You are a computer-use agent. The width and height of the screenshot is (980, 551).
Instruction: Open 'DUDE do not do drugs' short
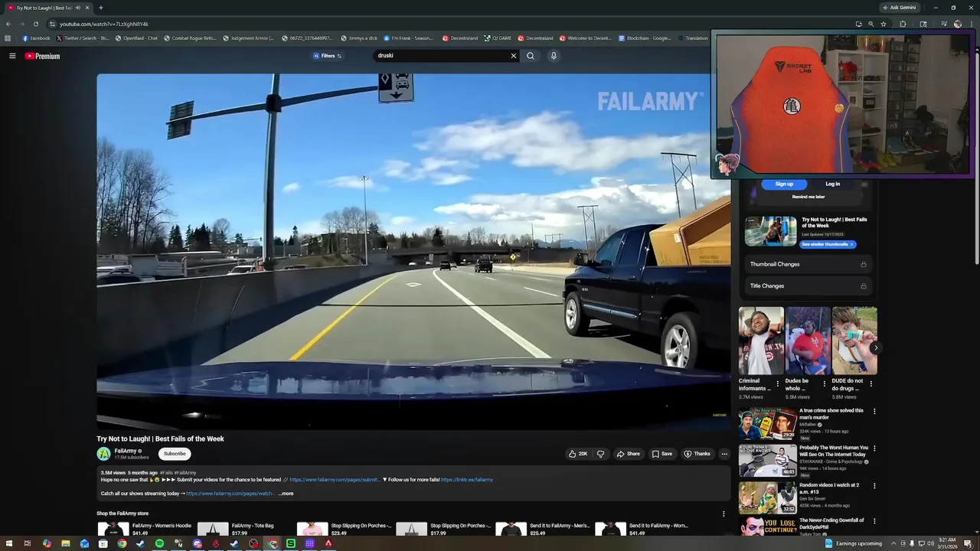(854, 341)
